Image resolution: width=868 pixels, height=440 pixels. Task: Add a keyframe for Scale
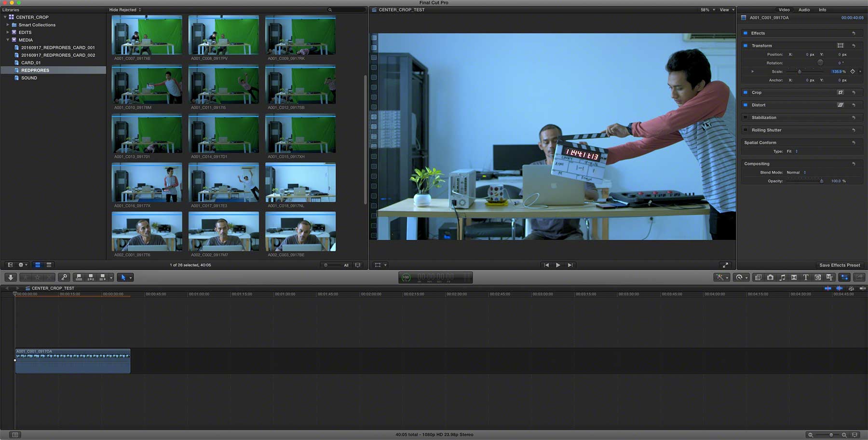[x=853, y=71]
